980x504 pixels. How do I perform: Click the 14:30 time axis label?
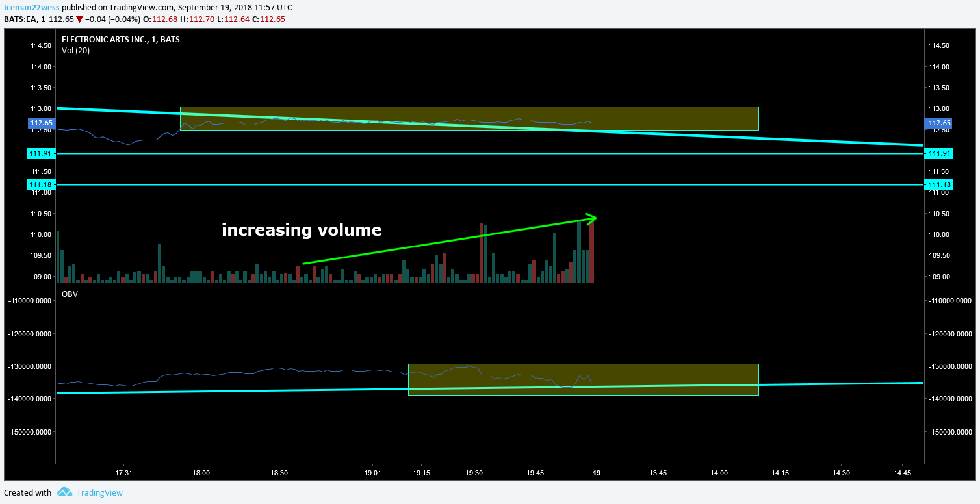point(841,472)
